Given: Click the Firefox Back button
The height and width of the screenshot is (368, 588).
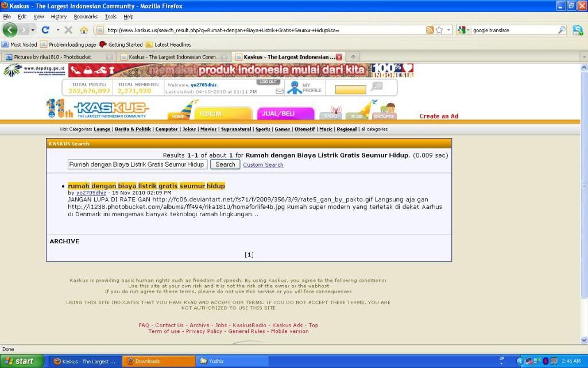Looking at the screenshot, I should [10, 30].
